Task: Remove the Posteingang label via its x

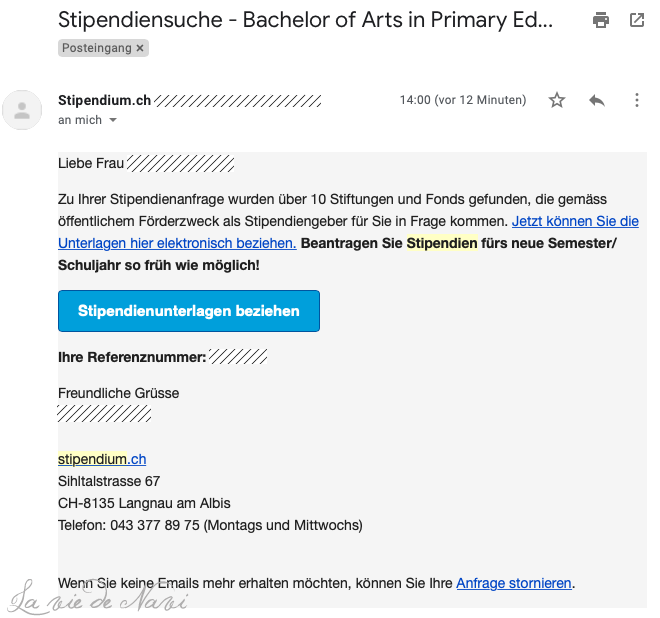Action: (x=140, y=48)
